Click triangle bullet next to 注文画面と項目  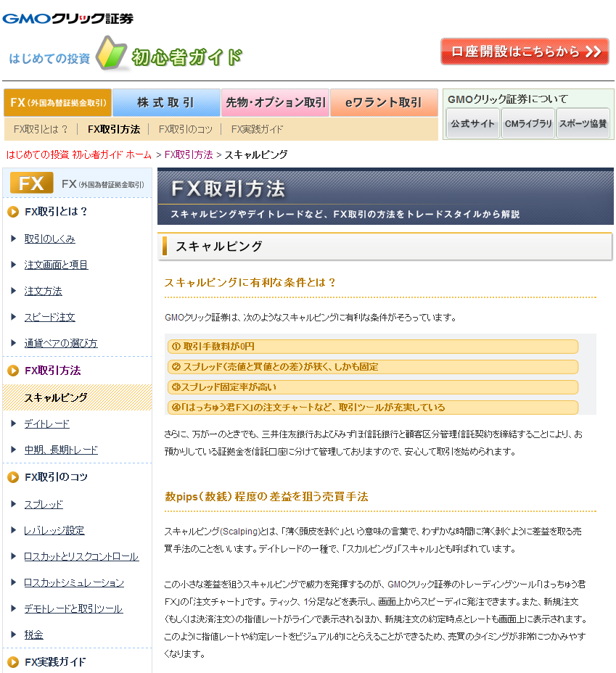(x=13, y=265)
